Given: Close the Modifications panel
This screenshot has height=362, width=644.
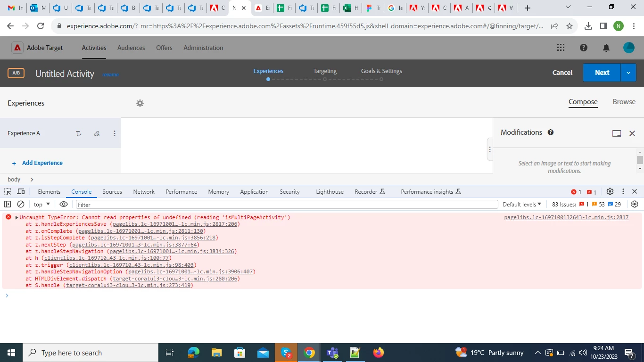Looking at the screenshot, I should point(632,133).
